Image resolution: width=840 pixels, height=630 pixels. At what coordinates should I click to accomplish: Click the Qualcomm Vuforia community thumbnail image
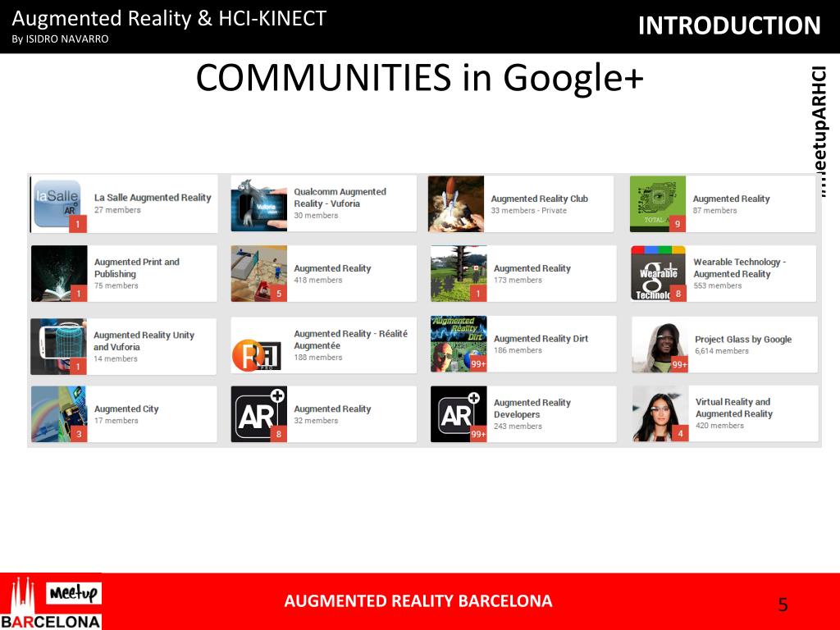click(258, 204)
